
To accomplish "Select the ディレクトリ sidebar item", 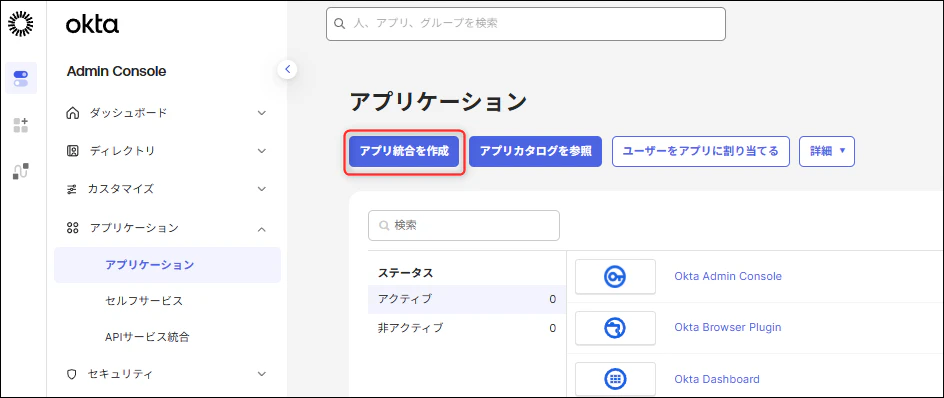I will pos(167,151).
